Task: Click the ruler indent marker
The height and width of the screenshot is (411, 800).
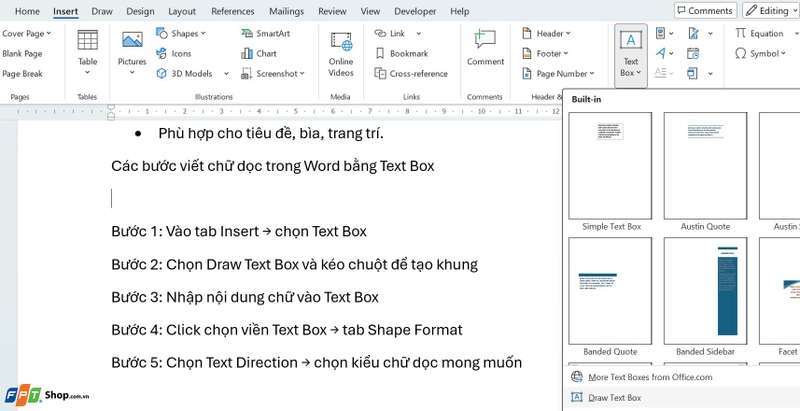Action: point(111,112)
